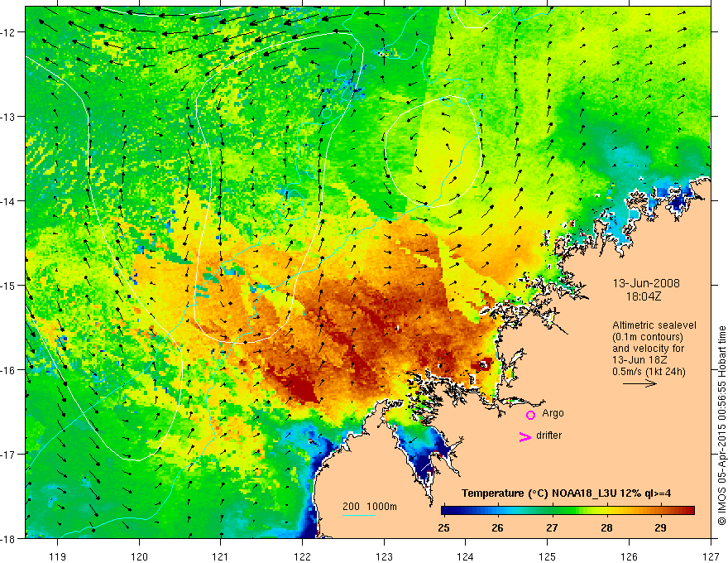Click the 'Argo' legend label
Image resolution: width=728 pixels, height=563 pixels.
[x=553, y=413]
